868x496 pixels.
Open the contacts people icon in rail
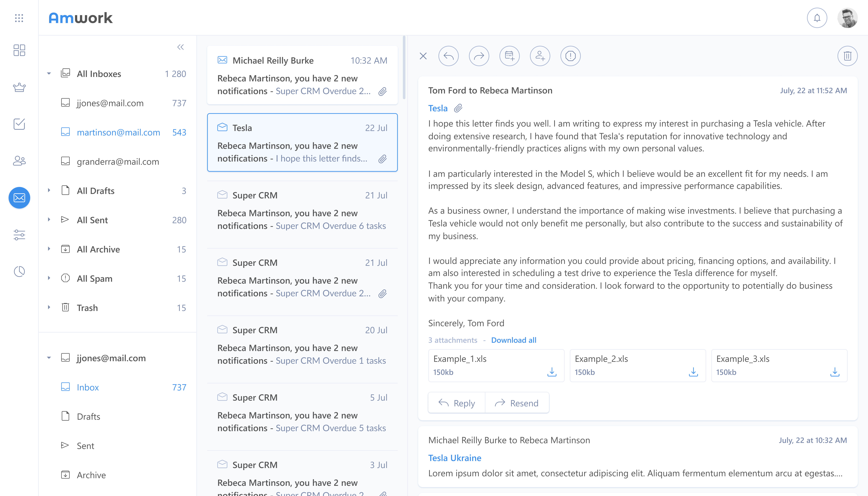(19, 161)
